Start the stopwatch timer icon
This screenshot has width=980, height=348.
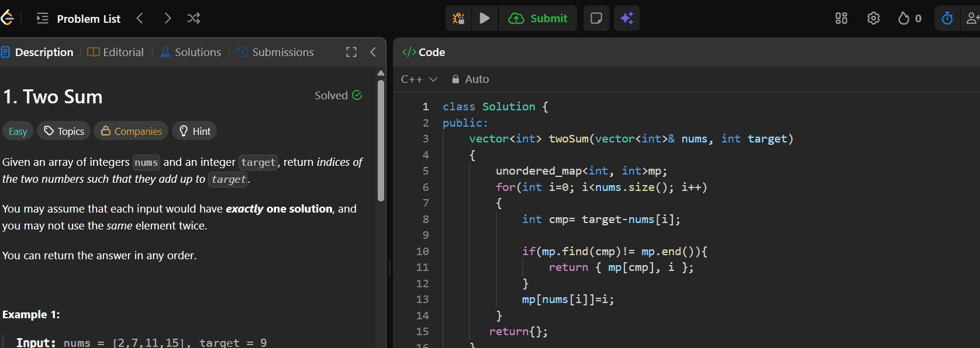pos(947,18)
